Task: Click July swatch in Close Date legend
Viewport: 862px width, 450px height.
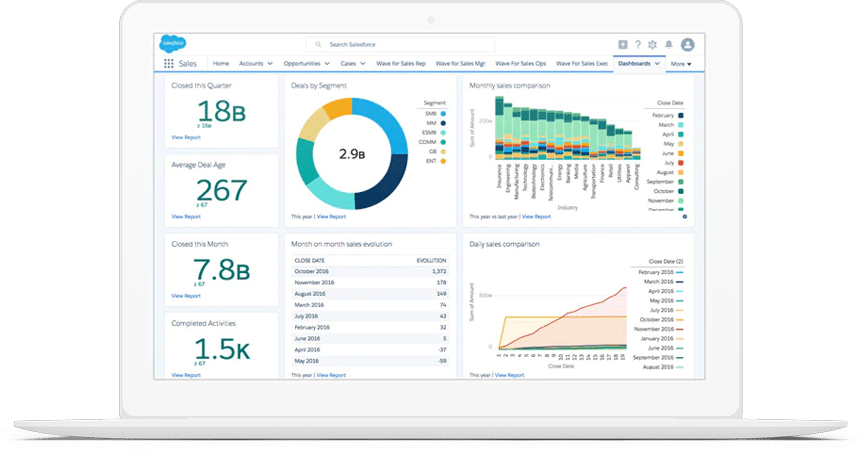Action: tap(681, 163)
